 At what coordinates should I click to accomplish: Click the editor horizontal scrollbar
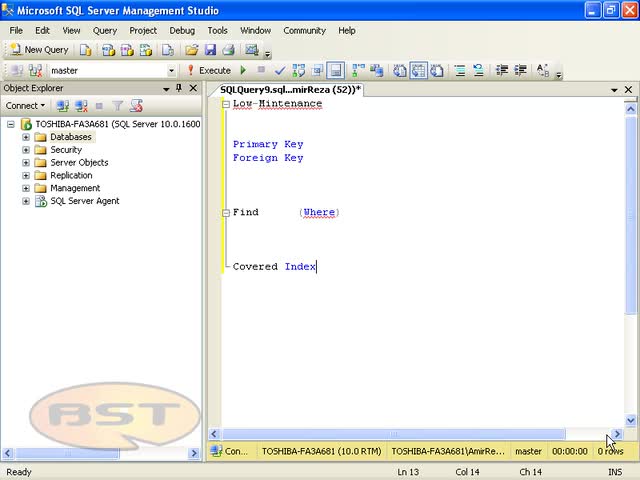coord(393,434)
